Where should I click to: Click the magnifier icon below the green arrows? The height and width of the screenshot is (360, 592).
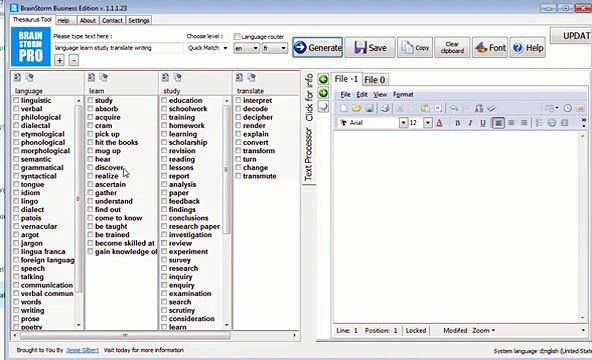coord(323,107)
